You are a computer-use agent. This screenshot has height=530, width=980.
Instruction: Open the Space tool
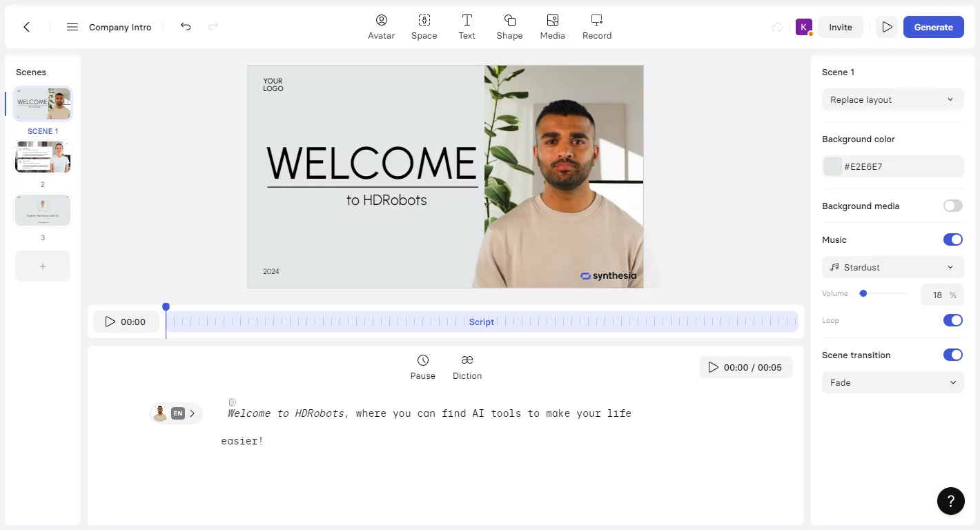pyautogui.click(x=424, y=27)
